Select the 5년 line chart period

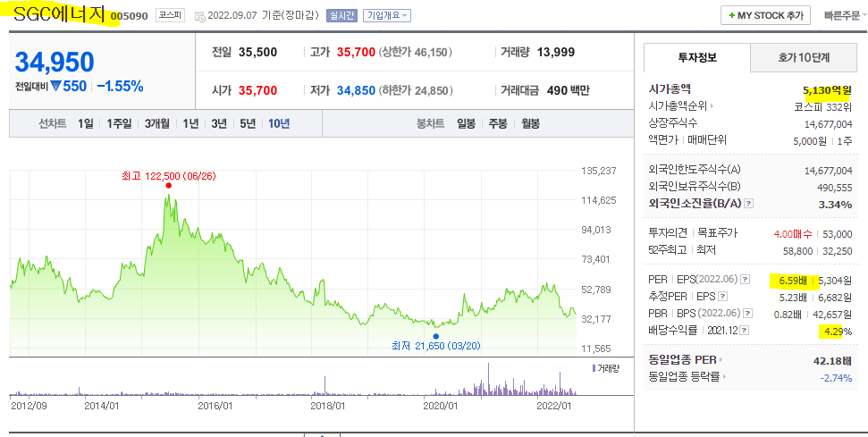coord(248,124)
